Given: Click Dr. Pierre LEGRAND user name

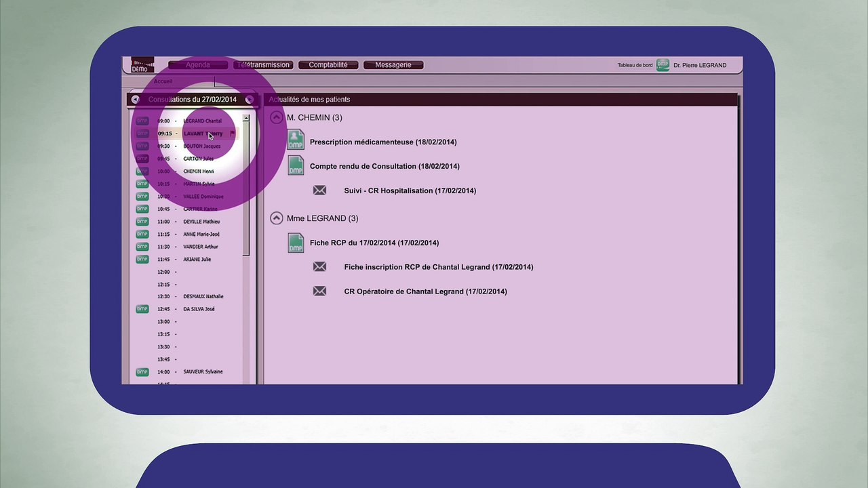Looking at the screenshot, I should point(700,65).
